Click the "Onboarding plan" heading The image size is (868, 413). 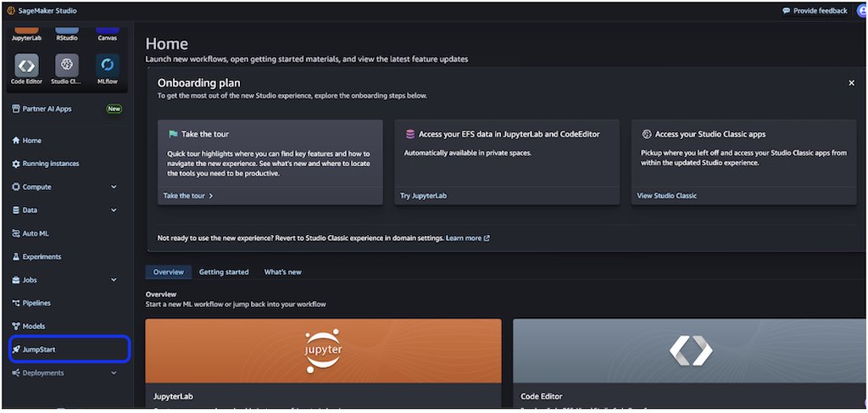pos(198,83)
